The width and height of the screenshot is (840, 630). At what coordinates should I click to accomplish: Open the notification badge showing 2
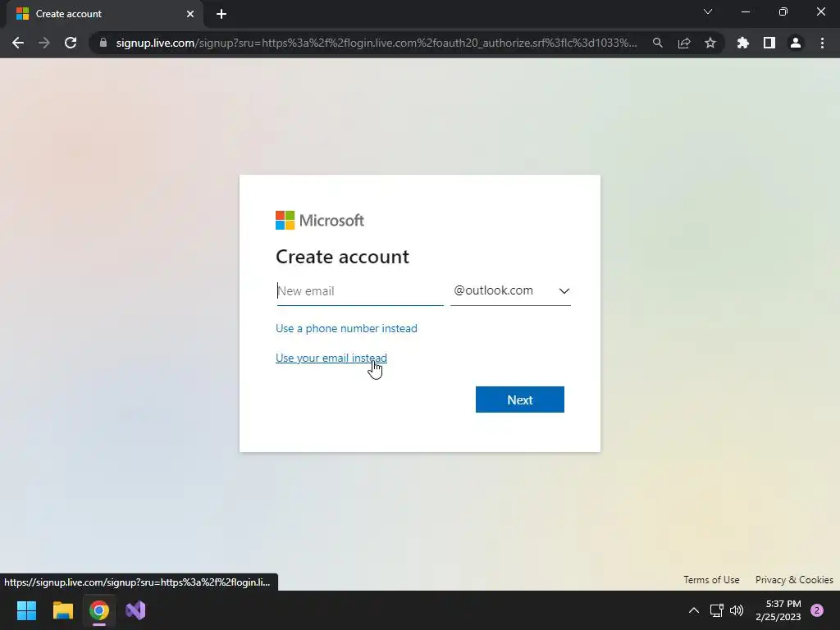point(817,610)
